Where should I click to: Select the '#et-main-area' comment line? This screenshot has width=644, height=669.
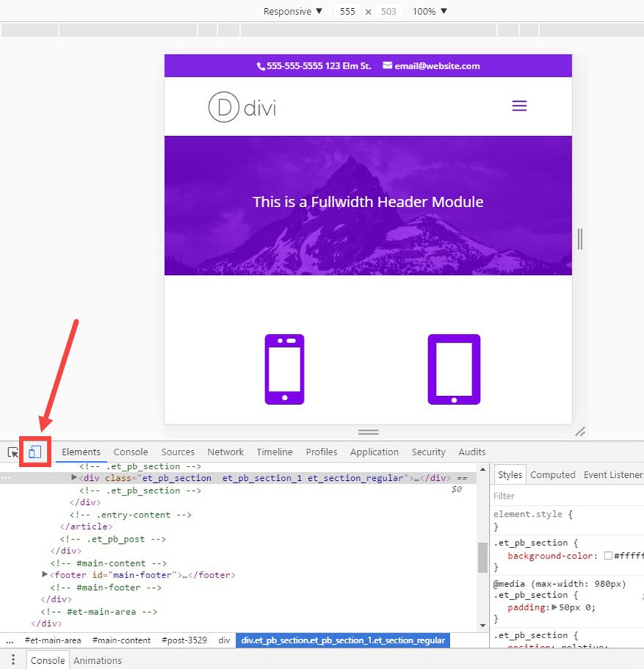coord(99,612)
